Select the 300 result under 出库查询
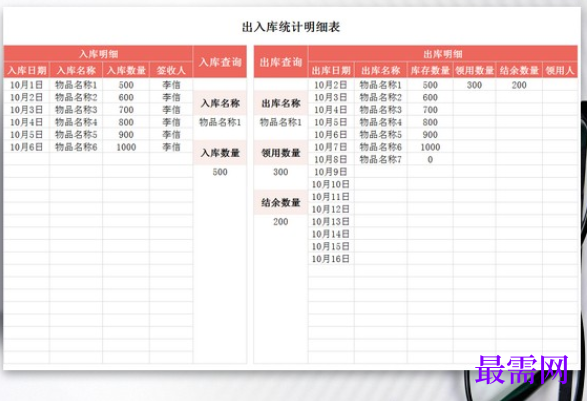Viewport: 587px width, 401px height. click(x=280, y=172)
